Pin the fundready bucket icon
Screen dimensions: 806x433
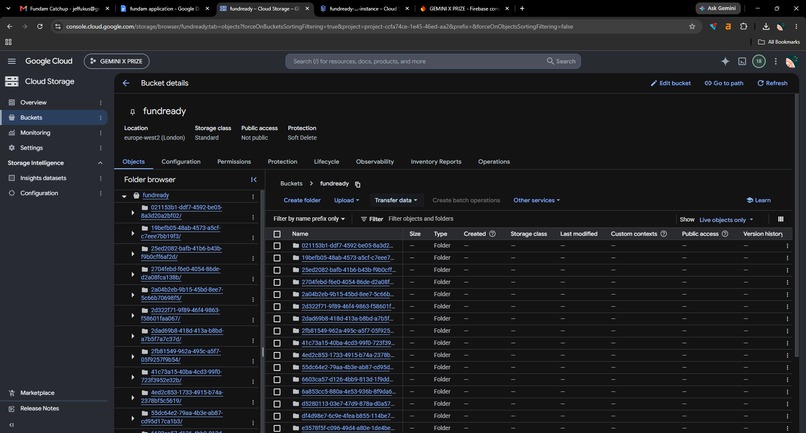(132, 112)
